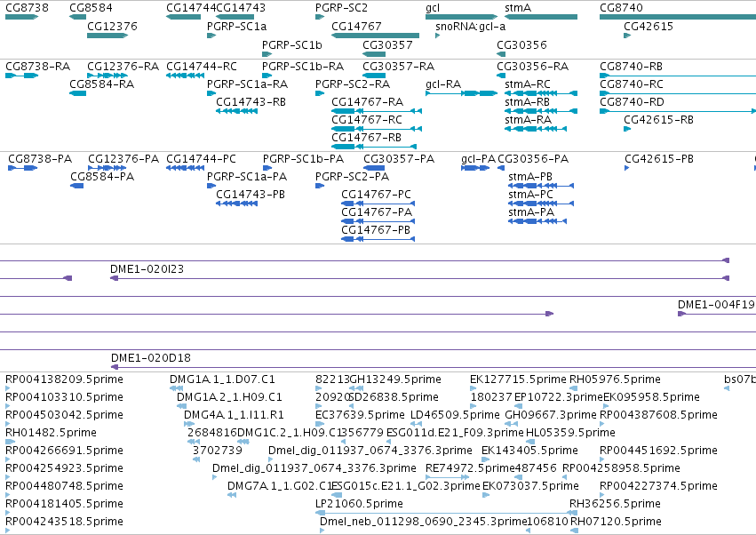Click the DME1-020I23 BAC clone label
This screenshot has width=756, height=535.
click(147, 268)
